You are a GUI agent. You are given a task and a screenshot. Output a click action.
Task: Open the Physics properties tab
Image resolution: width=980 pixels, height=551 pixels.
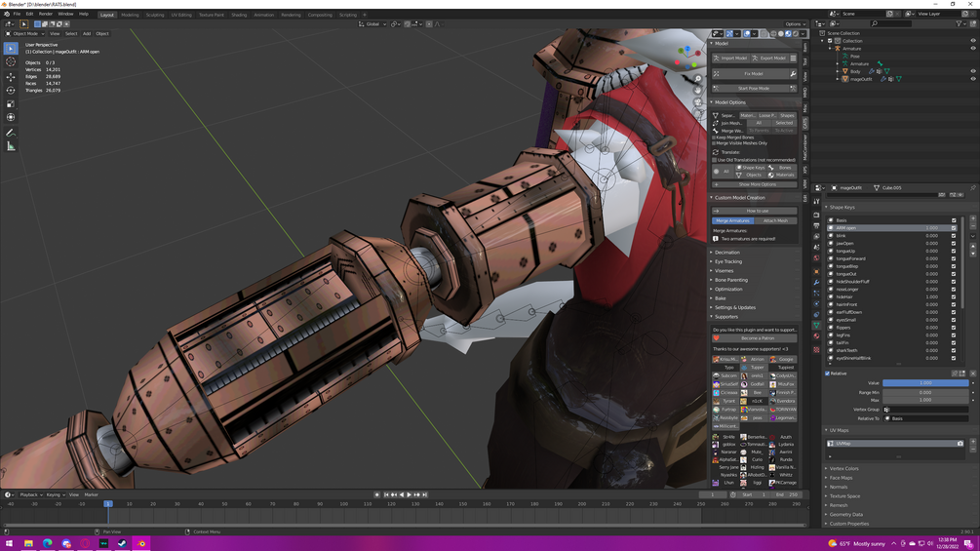pyautogui.click(x=816, y=303)
